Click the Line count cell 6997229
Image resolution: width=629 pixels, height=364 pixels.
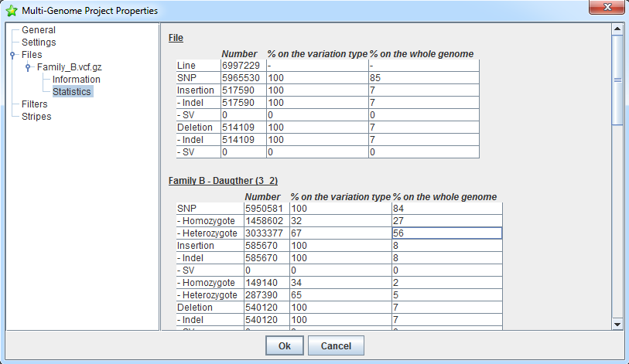click(x=243, y=66)
